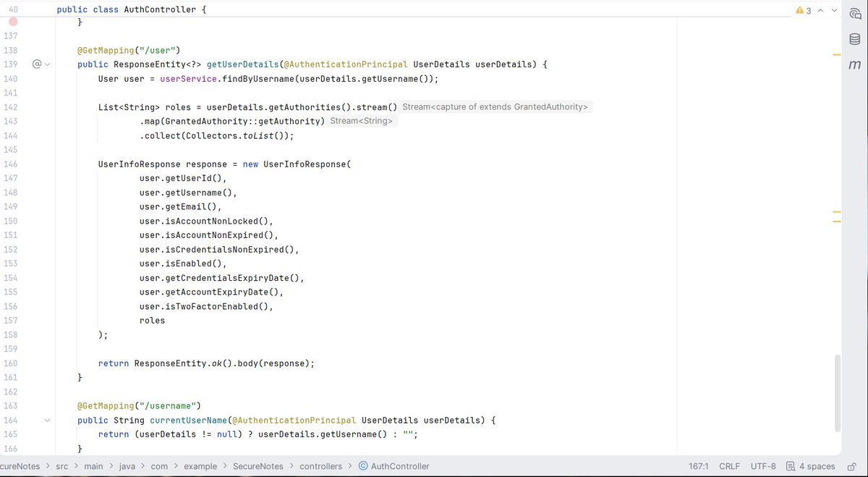Click the inlay hint 'Stream<capture of extends GrantedAuthority>'
The height and width of the screenshot is (477, 868).
pos(495,107)
